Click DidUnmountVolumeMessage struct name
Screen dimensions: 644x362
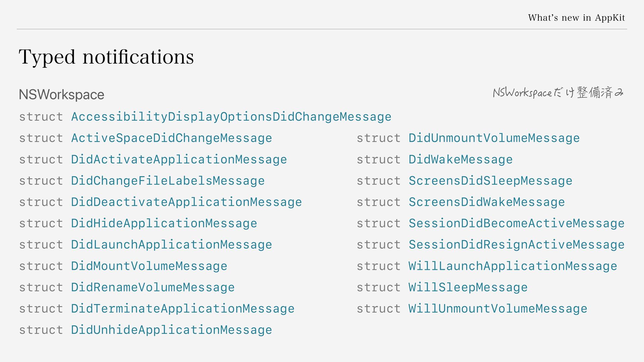[x=494, y=138]
